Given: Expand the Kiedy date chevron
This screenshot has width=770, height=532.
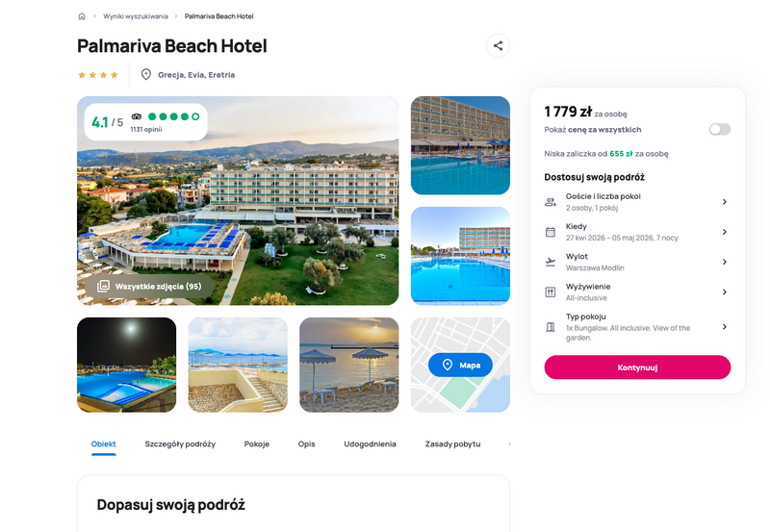Looking at the screenshot, I should tap(725, 232).
